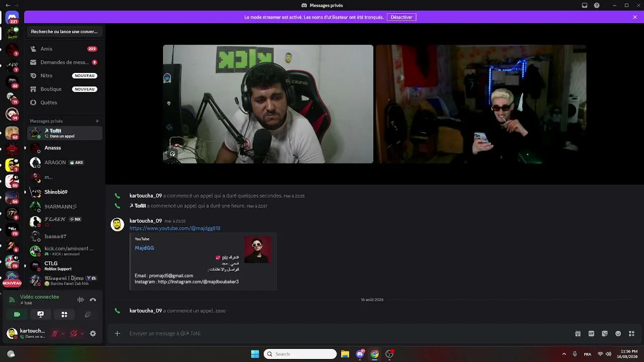
Task: Open noise suppression waveform settings
Action: click(80, 300)
